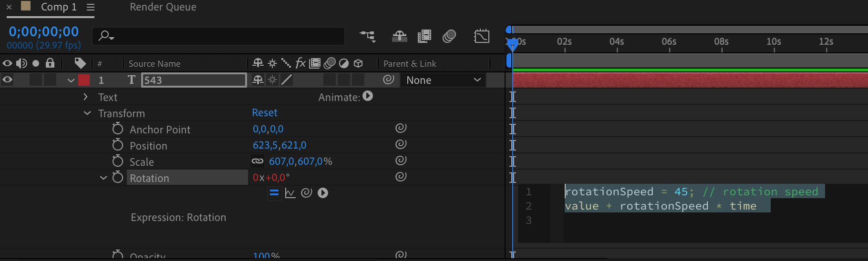Click the Rotation expression pick whip
Image resolution: width=868 pixels, height=261 pixels.
(307, 193)
